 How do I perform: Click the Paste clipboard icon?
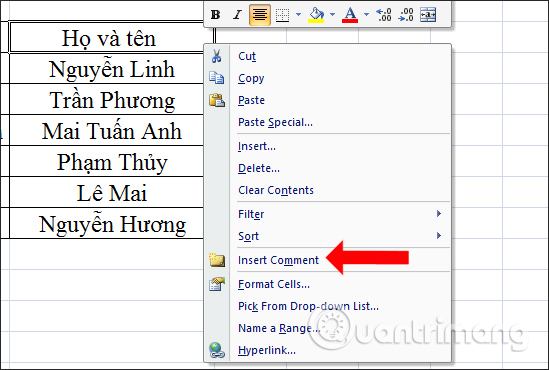pos(217,100)
